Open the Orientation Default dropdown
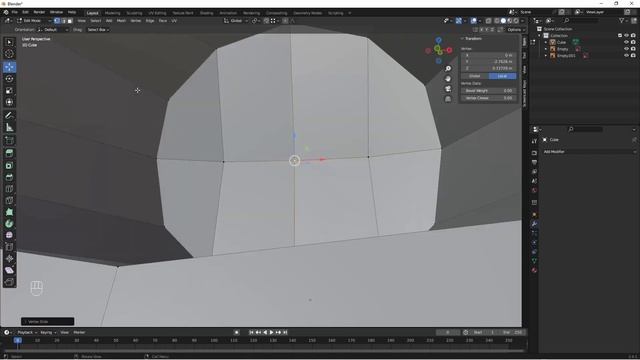Image resolution: width=640 pixels, height=360 pixels. point(53,29)
